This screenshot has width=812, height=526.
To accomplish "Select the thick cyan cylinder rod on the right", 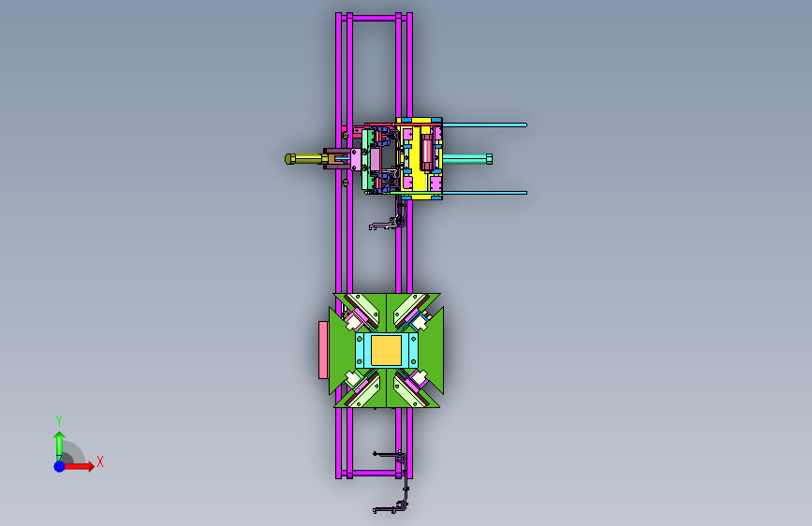I will (467, 159).
